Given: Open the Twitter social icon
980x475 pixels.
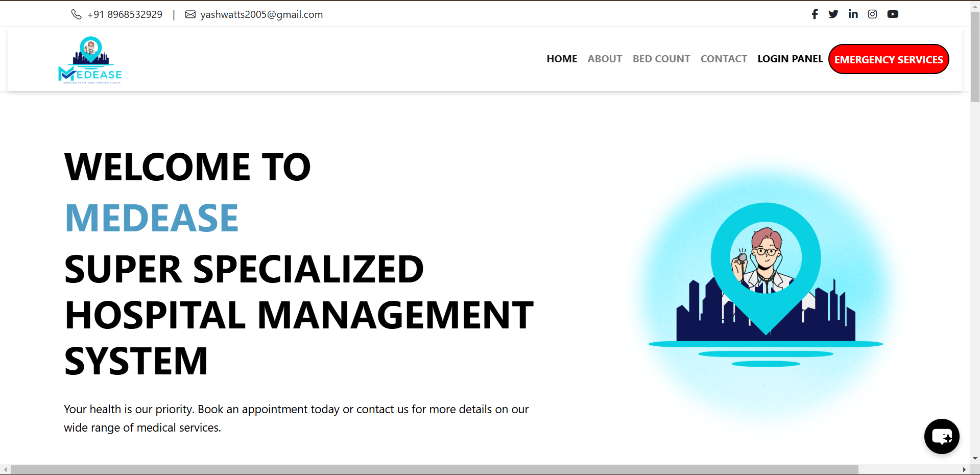Looking at the screenshot, I should click(x=833, y=14).
